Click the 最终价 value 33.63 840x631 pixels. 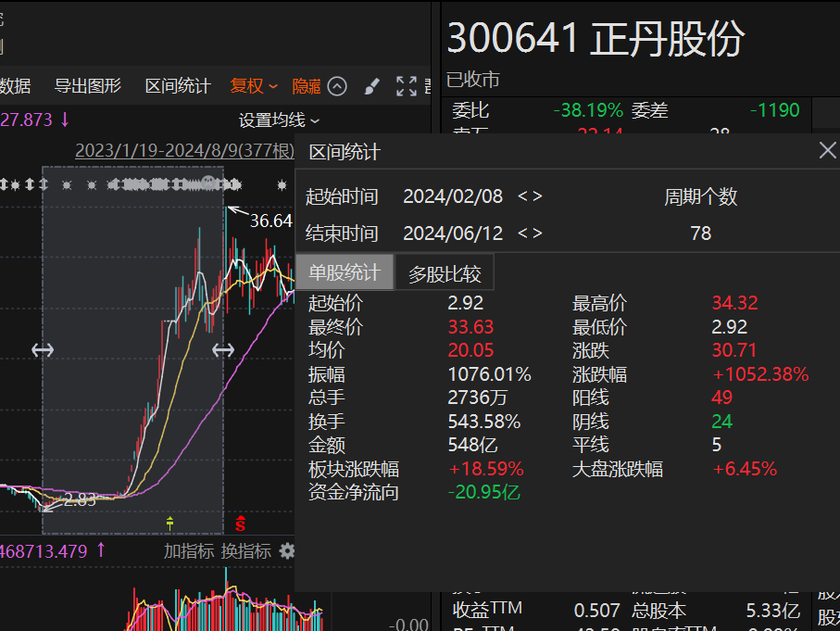[470, 327]
